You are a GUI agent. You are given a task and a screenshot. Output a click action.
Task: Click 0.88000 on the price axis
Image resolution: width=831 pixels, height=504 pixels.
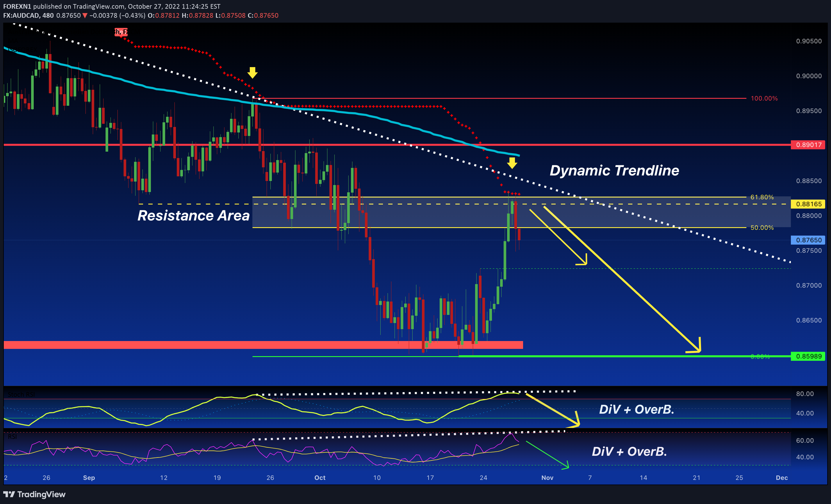[809, 216]
